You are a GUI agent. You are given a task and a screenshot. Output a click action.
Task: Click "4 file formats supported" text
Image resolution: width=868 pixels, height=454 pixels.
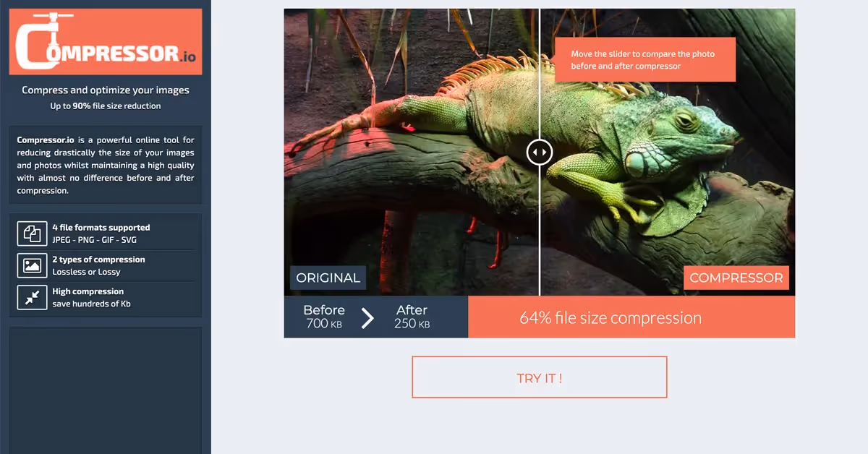coord(101,227)
